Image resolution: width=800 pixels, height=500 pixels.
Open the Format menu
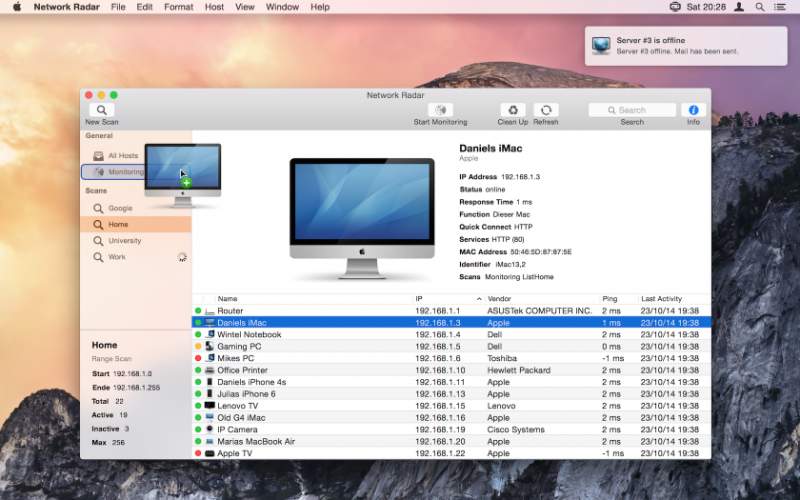(x=178, y=7)
